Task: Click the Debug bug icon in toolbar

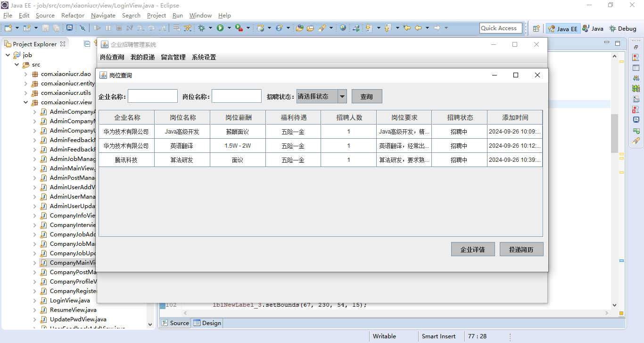Action: point(201,28)
